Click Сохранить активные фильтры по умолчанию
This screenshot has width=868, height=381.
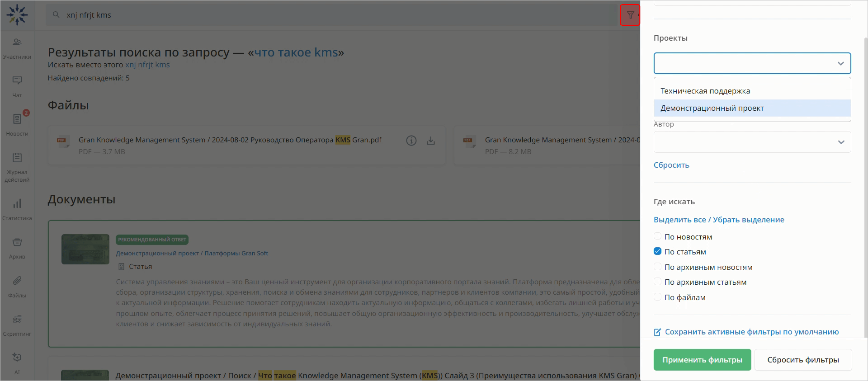(x=752, y=332)
